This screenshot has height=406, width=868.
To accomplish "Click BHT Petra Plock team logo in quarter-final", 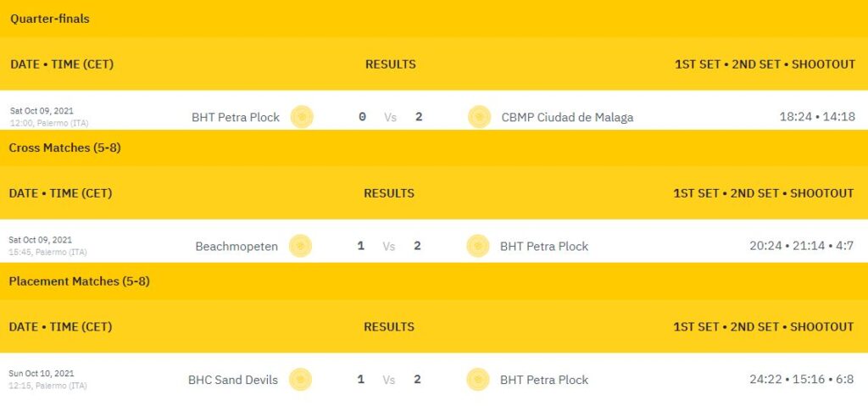I will 302,117.
